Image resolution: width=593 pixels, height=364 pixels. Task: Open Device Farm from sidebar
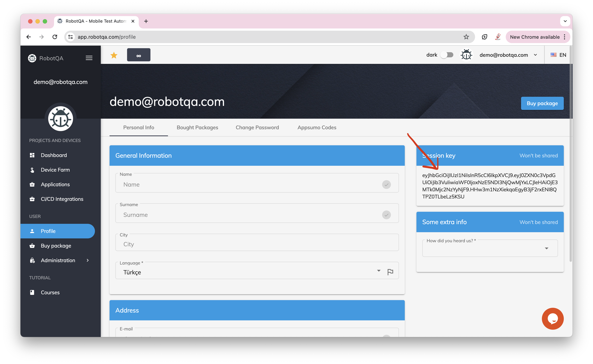coord(55,170)
